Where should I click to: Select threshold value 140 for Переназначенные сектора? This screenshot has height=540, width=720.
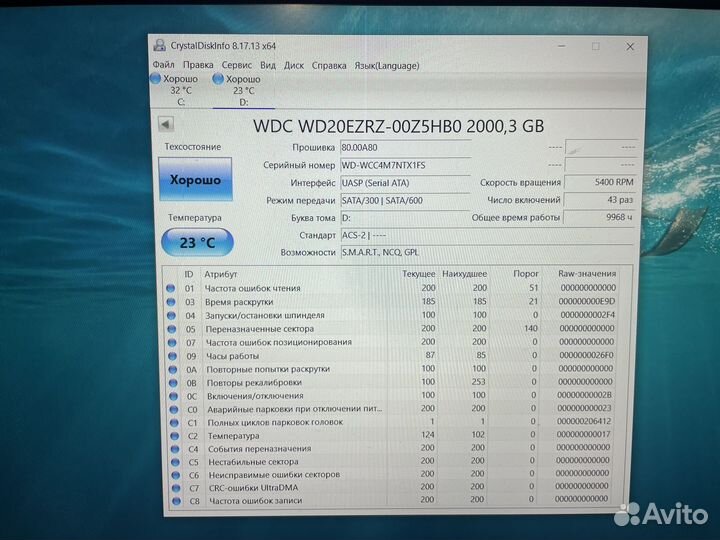(x=531, y=328)
